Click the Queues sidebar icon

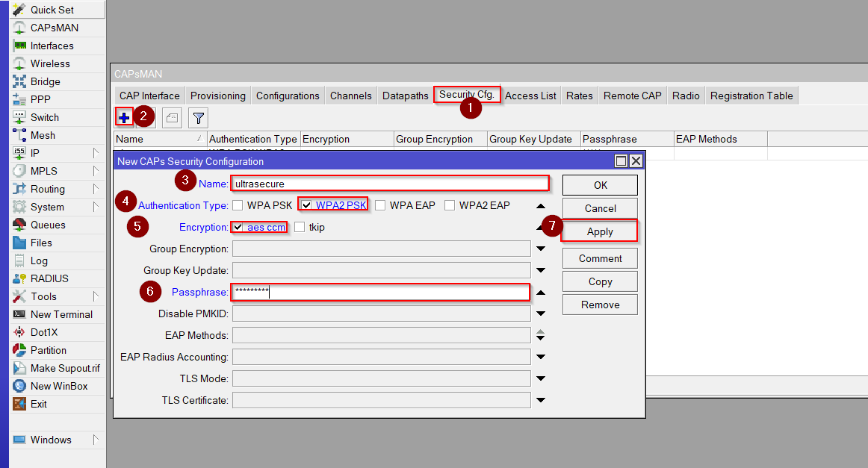(19, 225)
